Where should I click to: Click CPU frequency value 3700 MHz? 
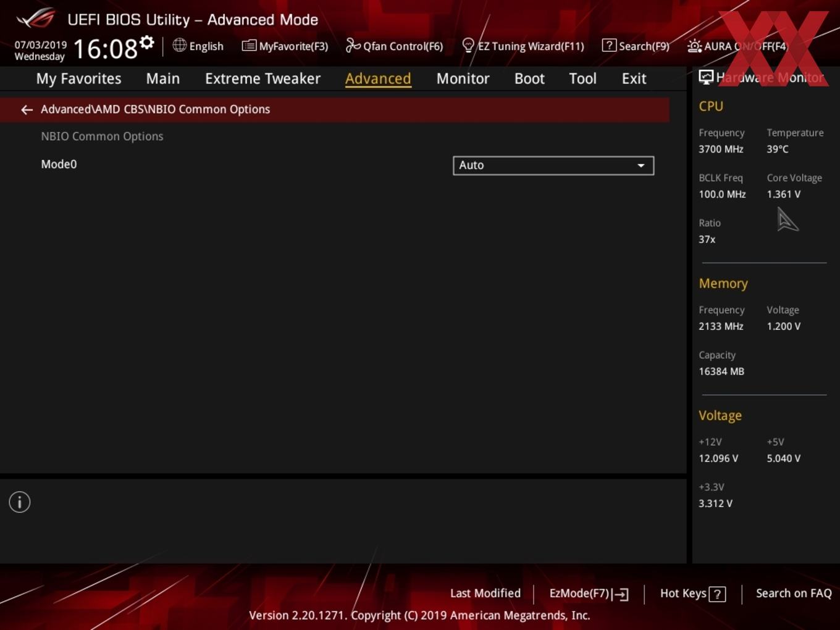[721, 149]
